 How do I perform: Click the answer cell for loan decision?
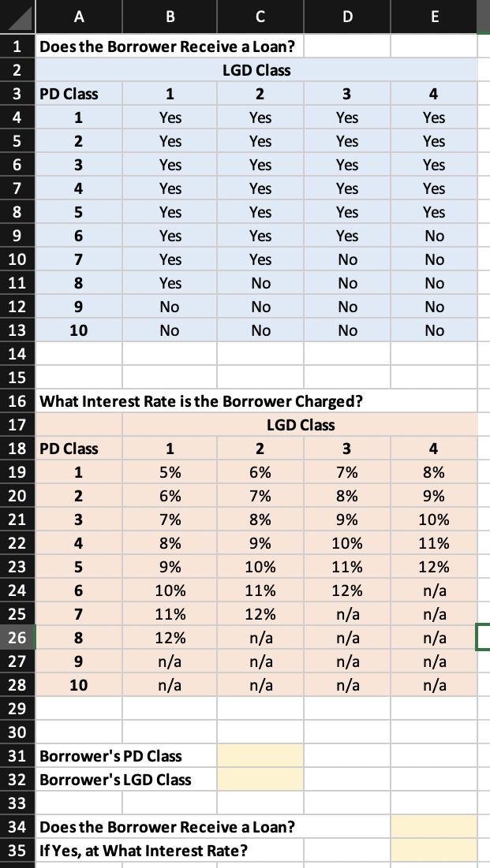(433, 826)
